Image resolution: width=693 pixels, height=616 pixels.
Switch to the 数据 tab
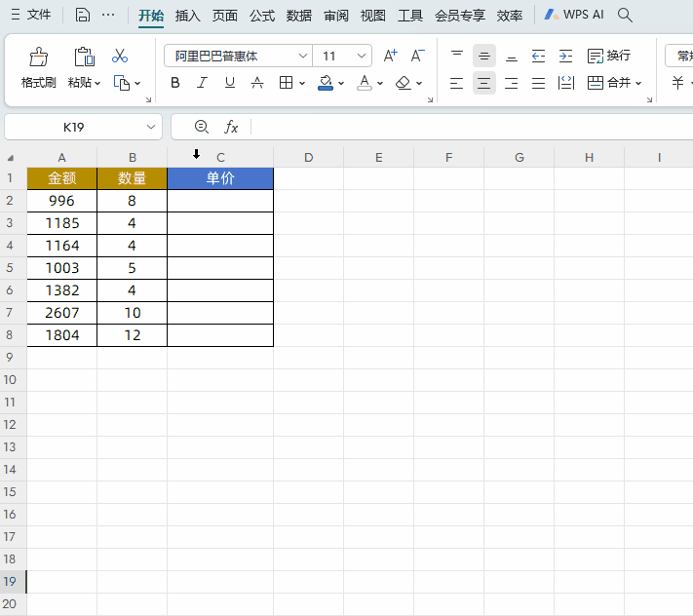click(299, 16)
